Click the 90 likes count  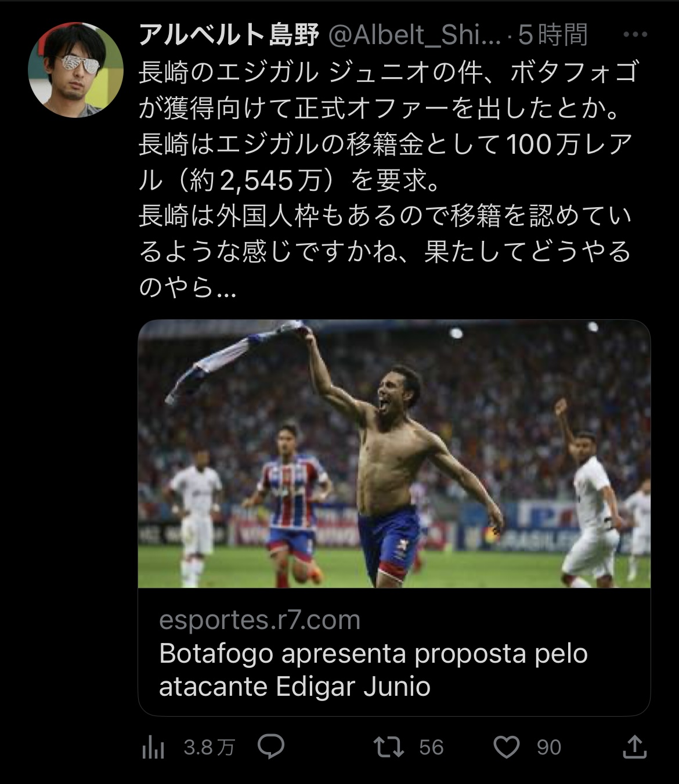(x=548, y=747)
